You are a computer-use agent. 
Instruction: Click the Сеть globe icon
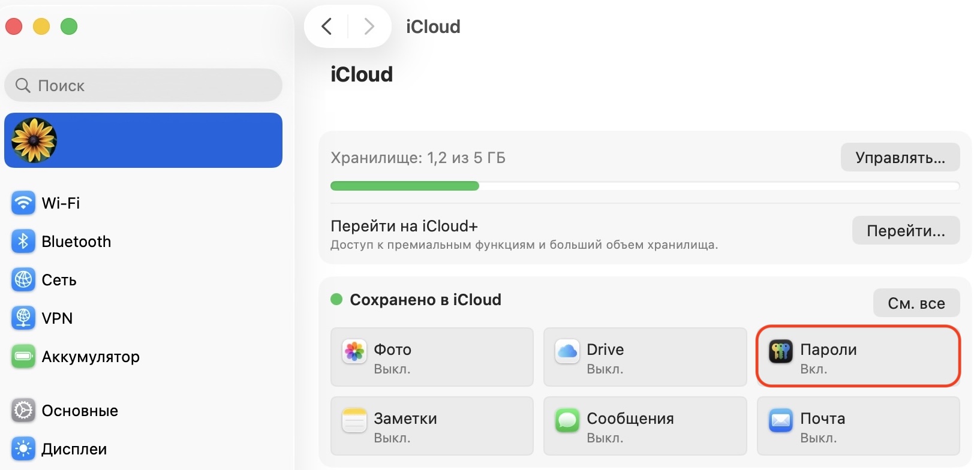tap(23, 280)
